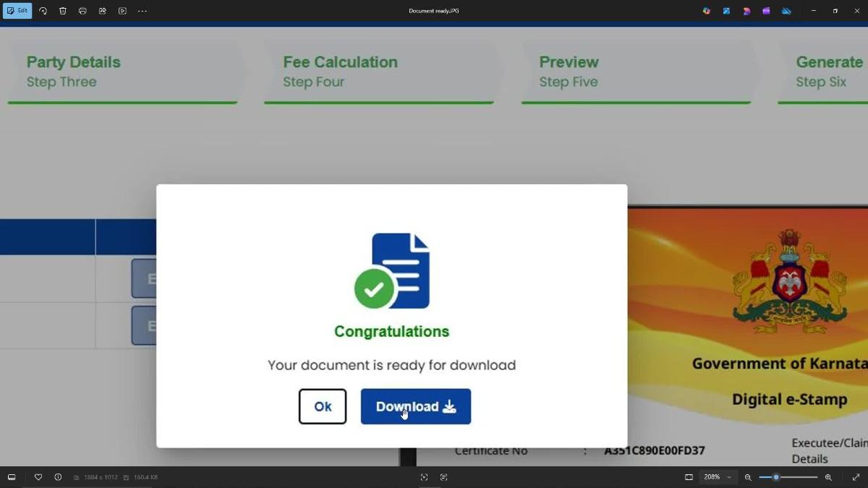Click the Download button in the dialog
This screenshot has width=868, height=488.
point(415,406)
